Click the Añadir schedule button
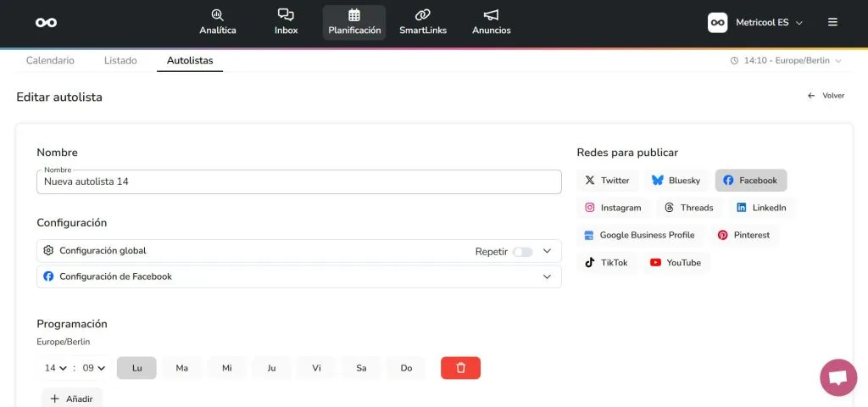 pos(71,399)
